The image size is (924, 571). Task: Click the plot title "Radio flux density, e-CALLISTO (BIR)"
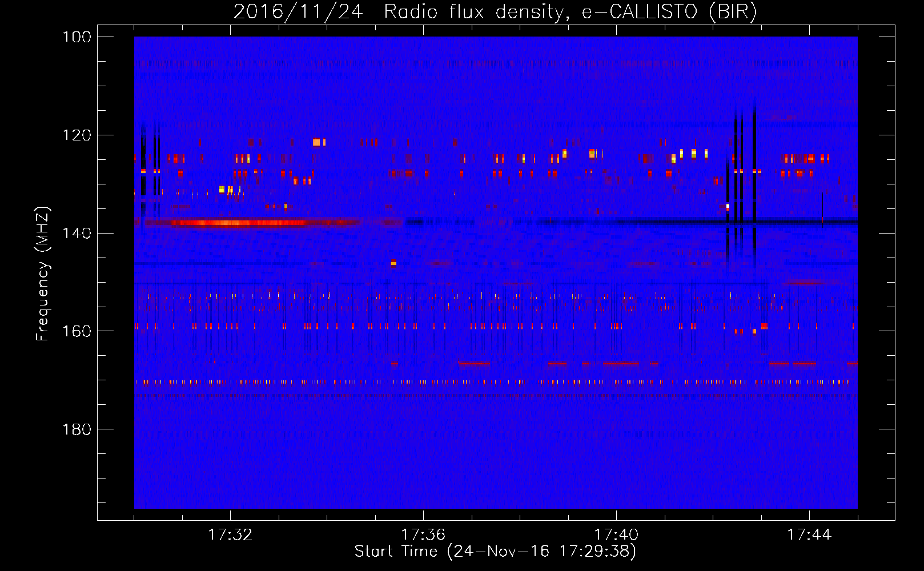[570, 12]
